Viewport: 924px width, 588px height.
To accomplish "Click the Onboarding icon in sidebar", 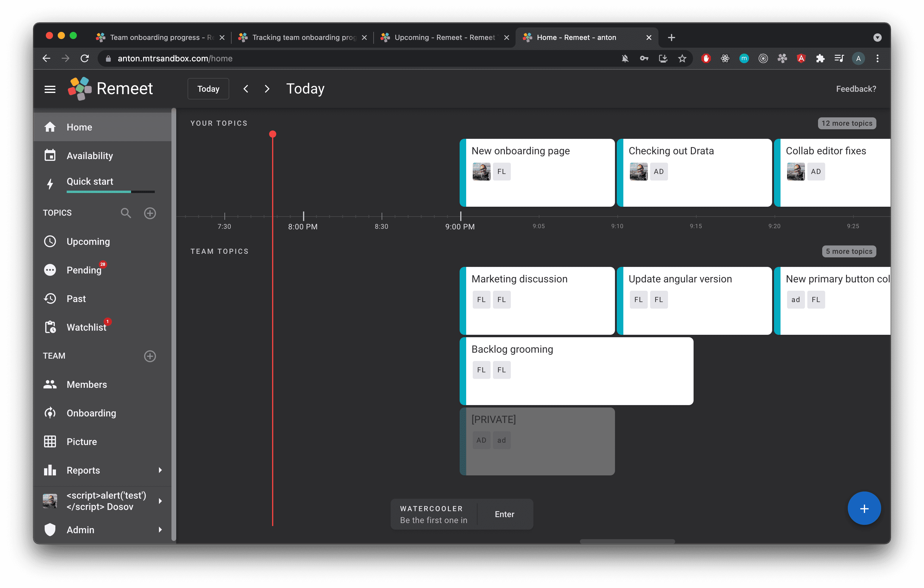I will (x=50, y=413).
